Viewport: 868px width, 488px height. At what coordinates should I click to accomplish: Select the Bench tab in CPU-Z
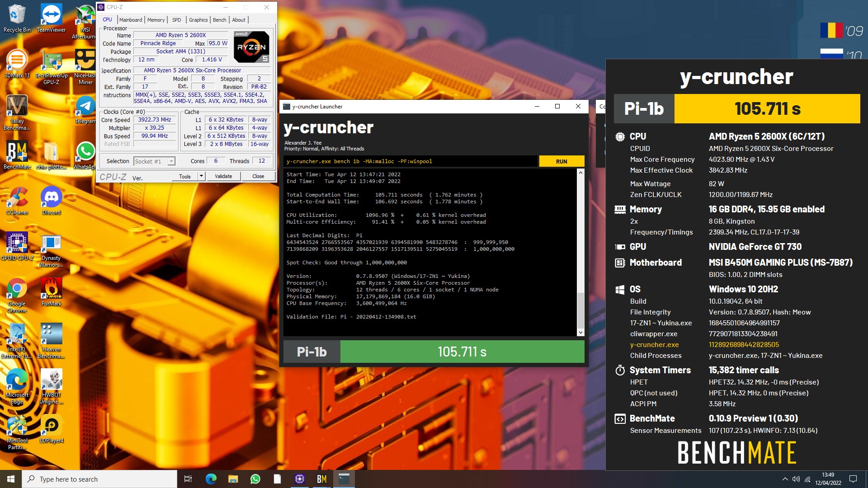219,20
